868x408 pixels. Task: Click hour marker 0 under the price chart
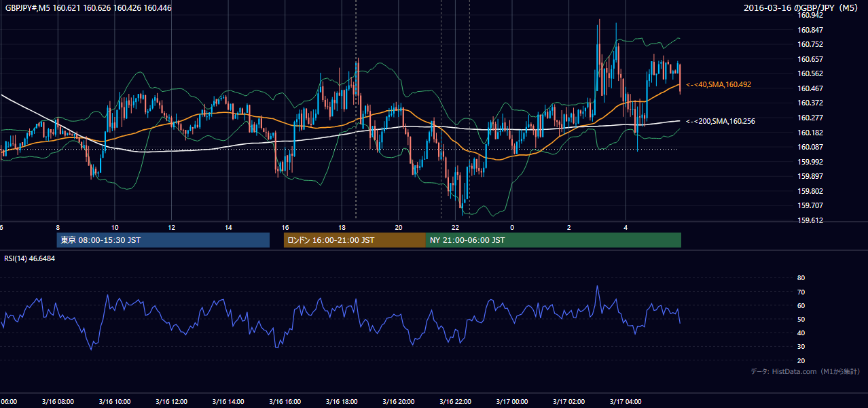[512, 228]
